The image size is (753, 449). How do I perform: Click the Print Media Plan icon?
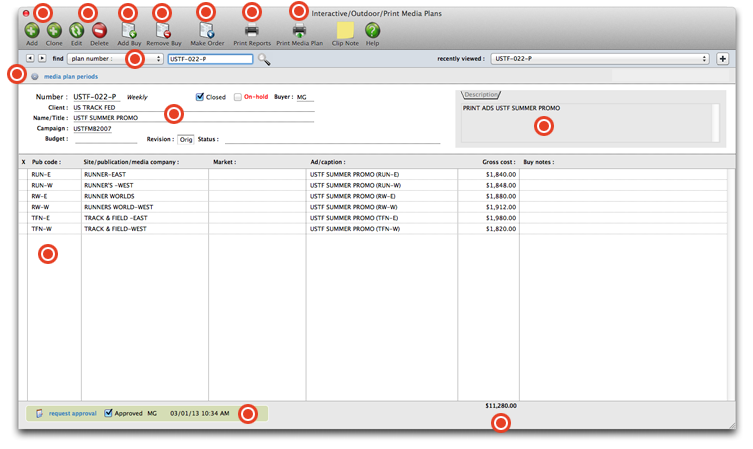click(299, 31)
